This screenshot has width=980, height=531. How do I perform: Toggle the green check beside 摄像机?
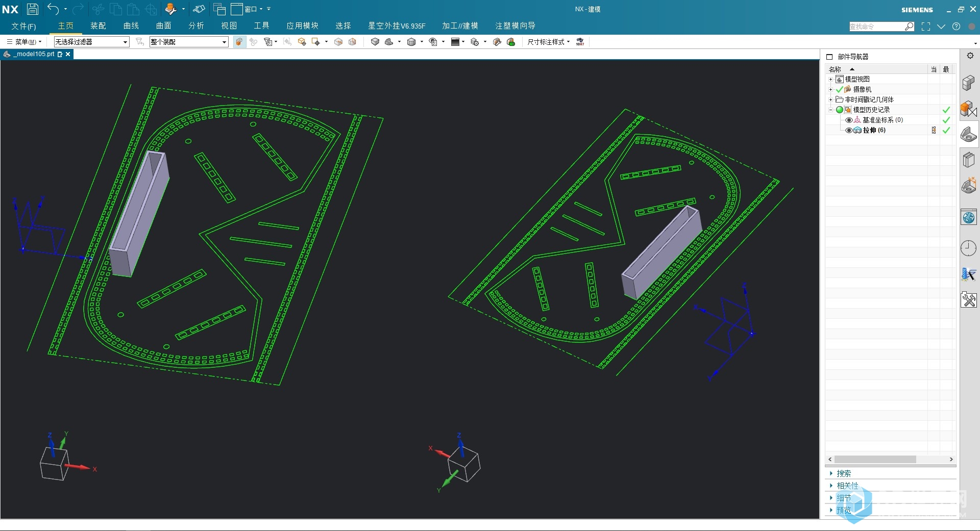click(x=840, y=89)
